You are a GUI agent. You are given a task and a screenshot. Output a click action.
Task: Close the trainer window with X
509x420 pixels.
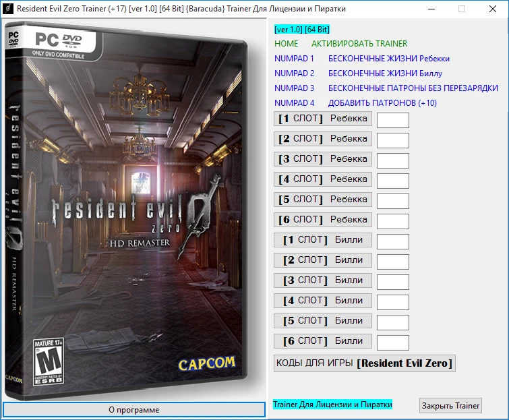click(x=492, y=9)
